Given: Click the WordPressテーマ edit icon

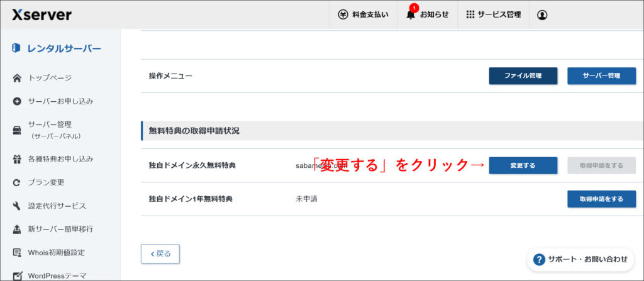Looking at the screenshot, I should pyautogui.click(x=17, y=276).
